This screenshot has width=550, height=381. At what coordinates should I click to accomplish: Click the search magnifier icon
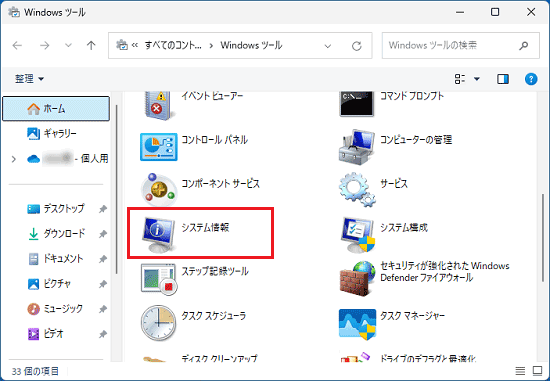[x=524, y=46]
